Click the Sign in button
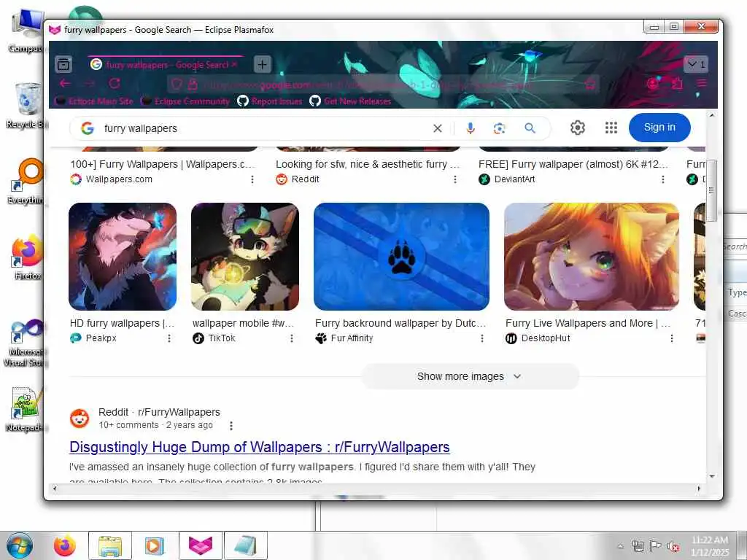747x560 pixels. point(659,127)
